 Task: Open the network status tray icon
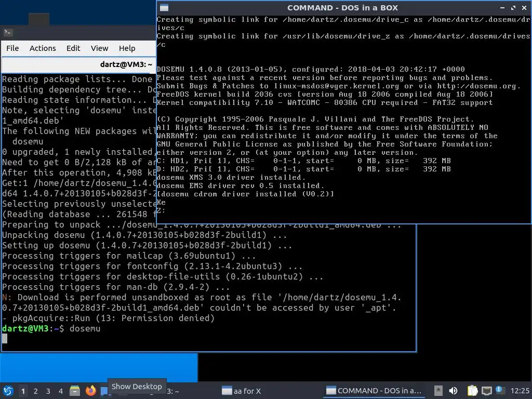tap(486, 391)
